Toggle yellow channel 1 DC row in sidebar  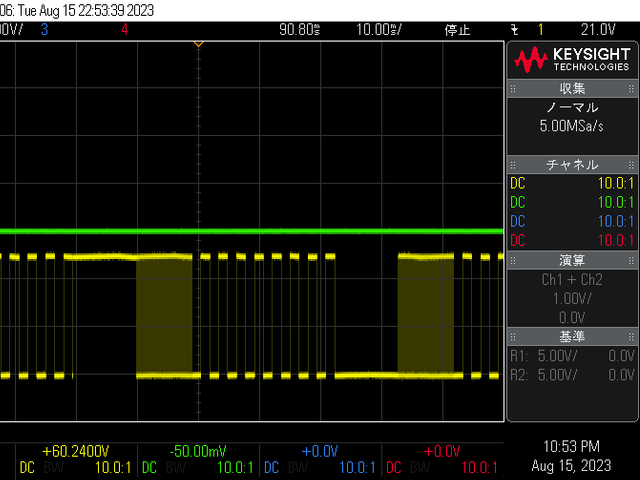(x=572, y=183)
